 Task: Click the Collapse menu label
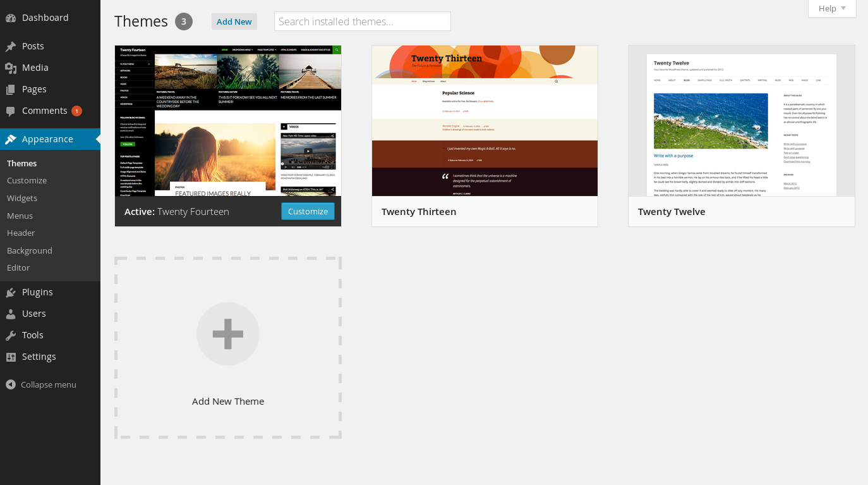[x=49, y=384]
